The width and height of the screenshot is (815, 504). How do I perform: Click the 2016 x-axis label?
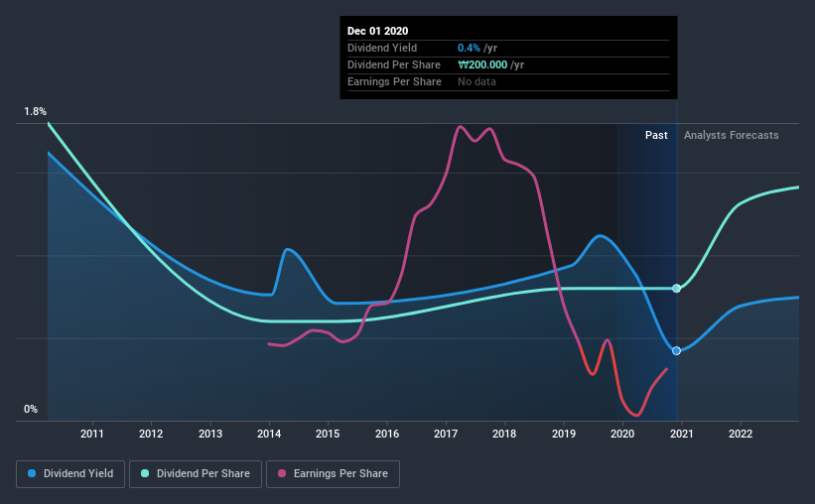pyautogui.click(x=387, y=434)
